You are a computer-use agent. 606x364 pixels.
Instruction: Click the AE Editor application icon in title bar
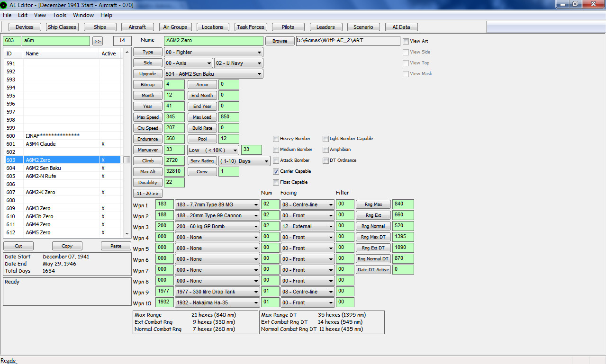point(5,5)
